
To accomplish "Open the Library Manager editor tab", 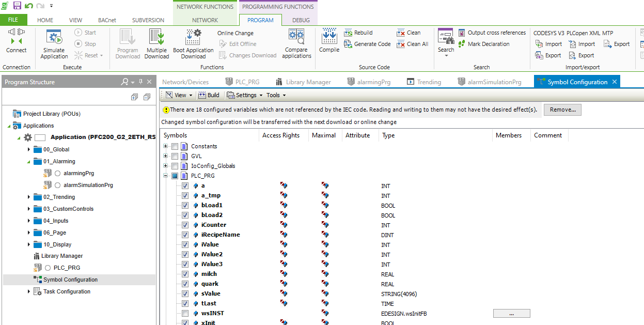I will click(x=303, y=82).
